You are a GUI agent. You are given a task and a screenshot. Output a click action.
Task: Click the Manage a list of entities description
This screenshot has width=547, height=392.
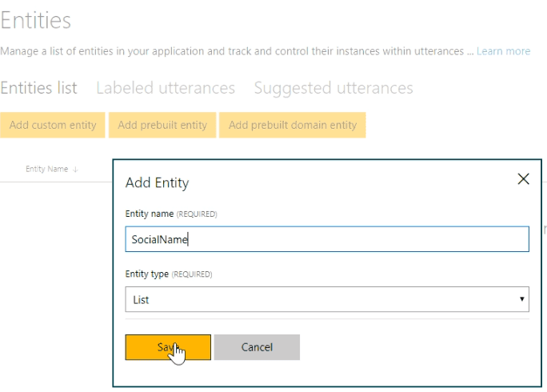[232, 51]
